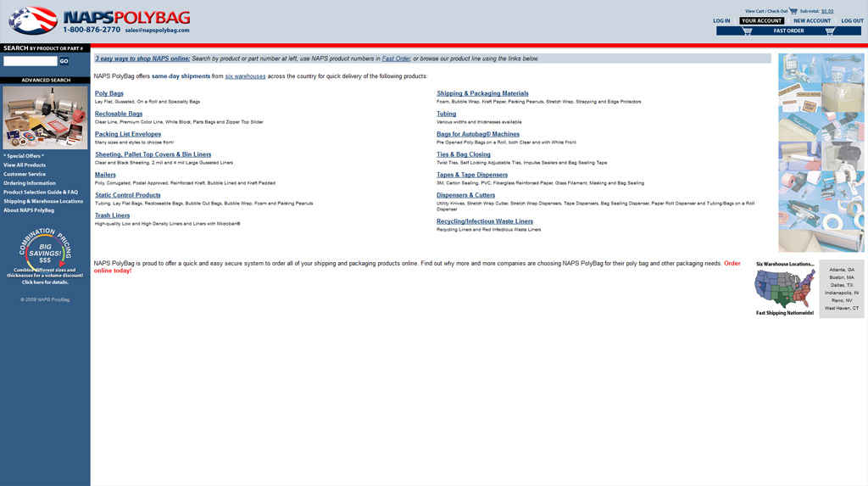Open the Reclosable Bags category
This screenshot has width=868, height=486.
pos(119,114)
